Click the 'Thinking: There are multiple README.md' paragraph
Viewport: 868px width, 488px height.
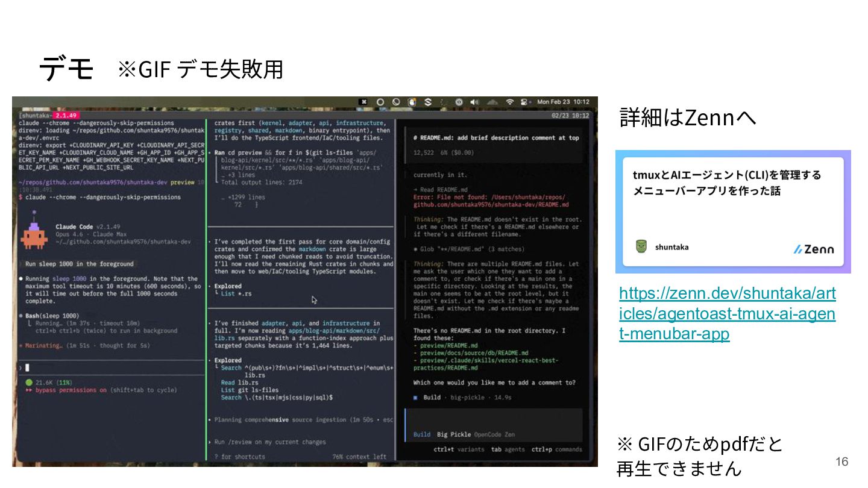495,290
